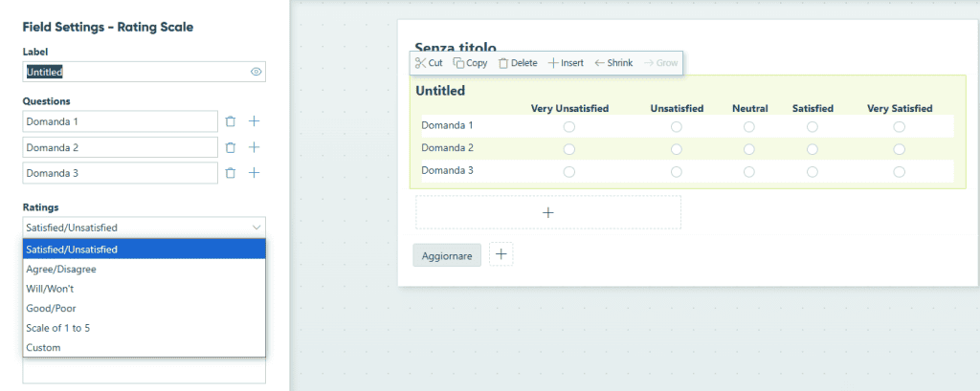This screenshot has width=980, height=391.
Task: Select Unsatisfied for Domanda 1
Action: (677, 127)
